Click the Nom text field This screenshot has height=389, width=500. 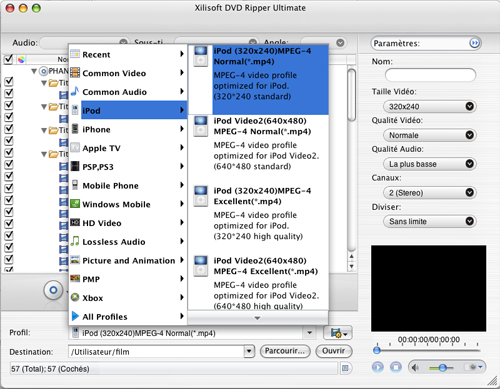430,74
